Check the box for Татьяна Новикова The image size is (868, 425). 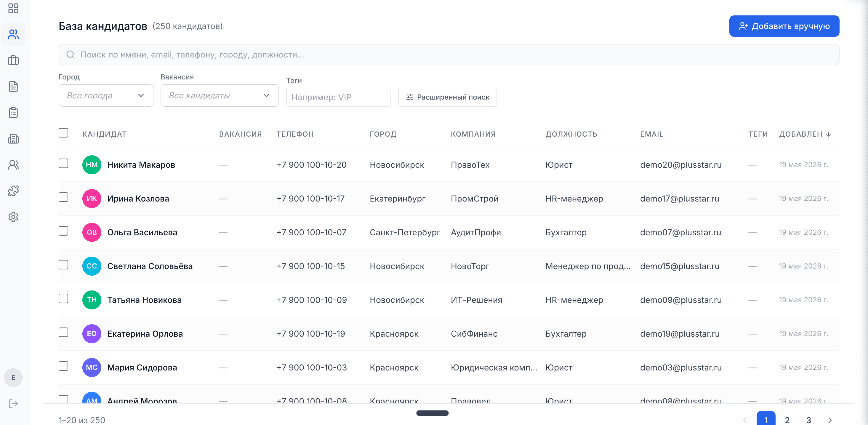pyautogui.click(x=63, y=298)
